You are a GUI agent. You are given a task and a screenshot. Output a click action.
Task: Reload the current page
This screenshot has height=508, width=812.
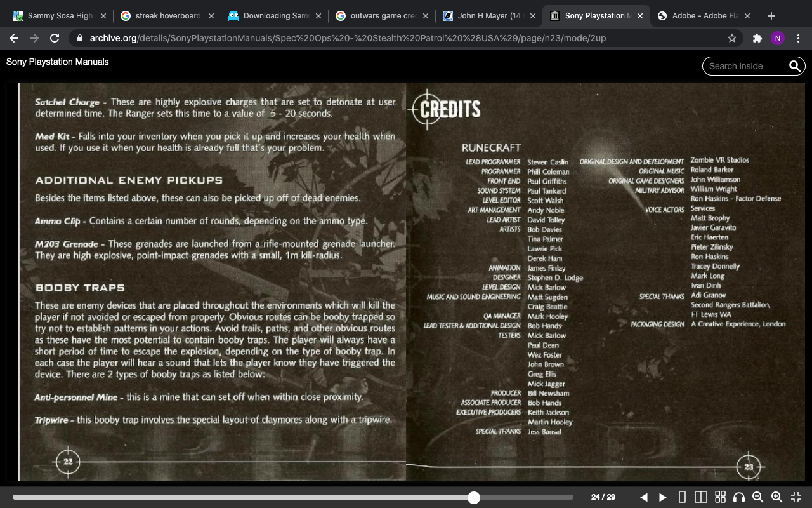(55, 38)
